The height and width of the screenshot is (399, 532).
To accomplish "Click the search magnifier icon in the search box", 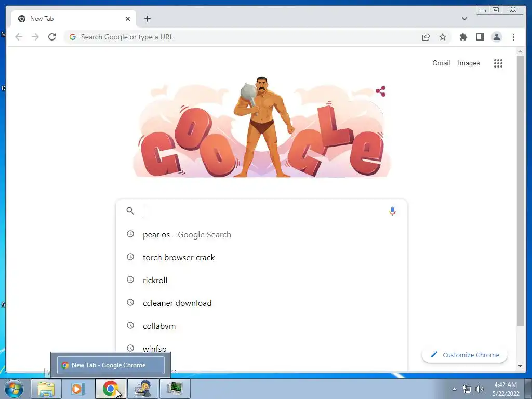I will pyautogui.click(x=130, y=211).
